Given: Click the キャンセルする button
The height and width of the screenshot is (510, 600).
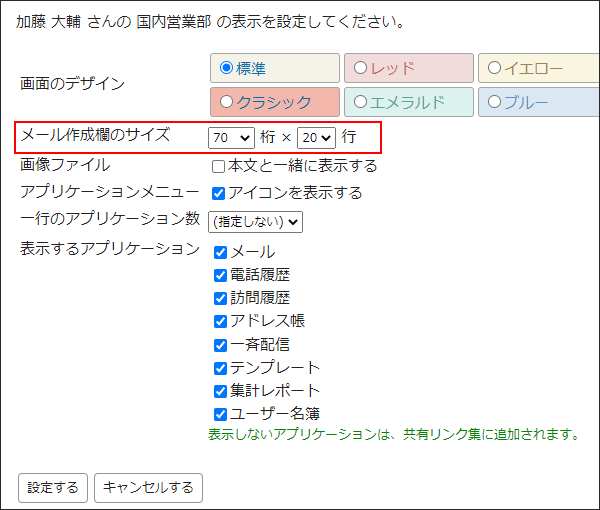Looking at the screenshot, I should [x=148, y=488].
